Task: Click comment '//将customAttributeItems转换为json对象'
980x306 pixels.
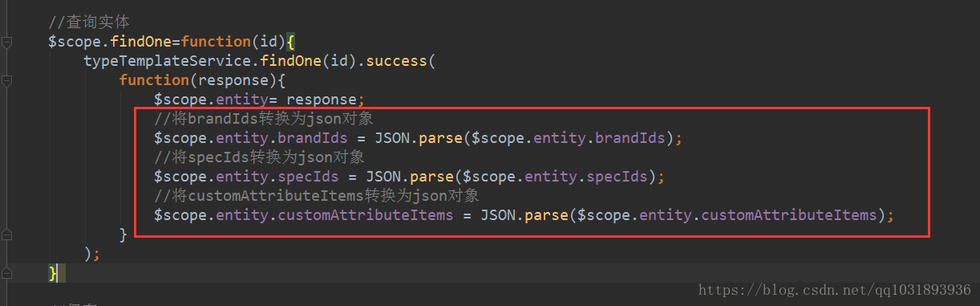Action: tap(318, 196)
